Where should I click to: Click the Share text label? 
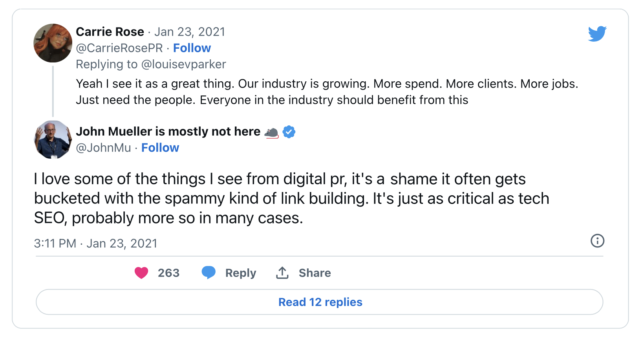click(x=315, y=273)
